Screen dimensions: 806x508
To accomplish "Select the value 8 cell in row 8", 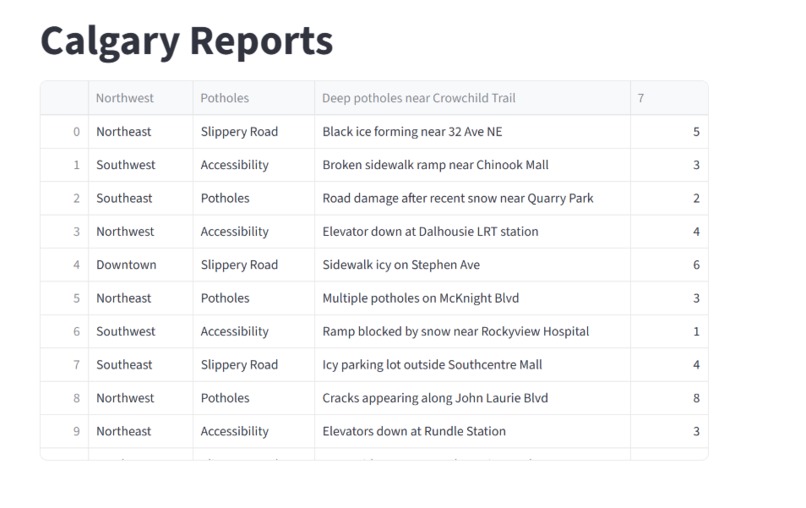I will click(669, 398).
